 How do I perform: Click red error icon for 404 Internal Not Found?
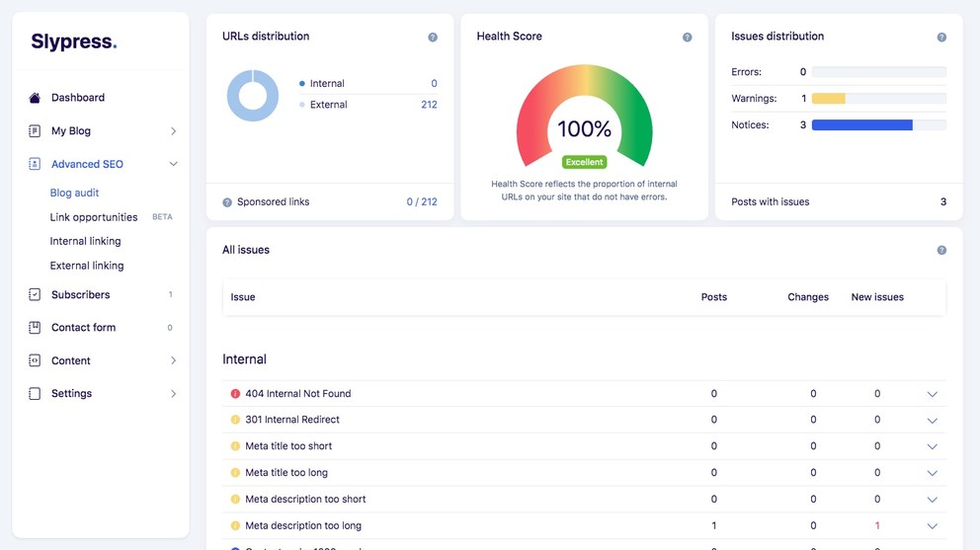[235, 394]
